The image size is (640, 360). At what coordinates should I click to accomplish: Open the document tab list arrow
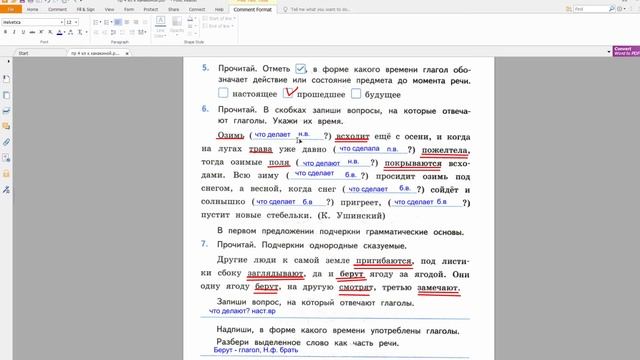(609, 52)
